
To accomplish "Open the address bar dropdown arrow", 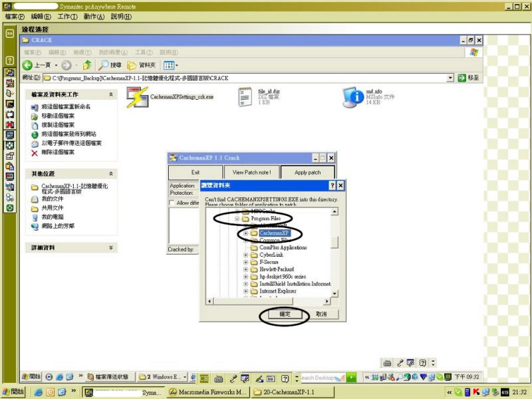I will point(450,78).
